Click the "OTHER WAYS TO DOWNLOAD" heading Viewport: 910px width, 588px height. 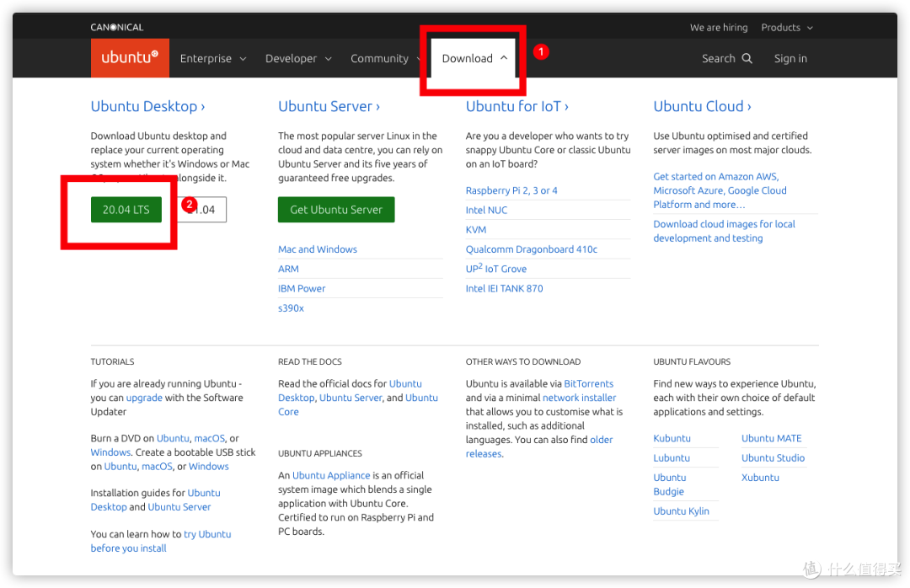coord(523,361)
